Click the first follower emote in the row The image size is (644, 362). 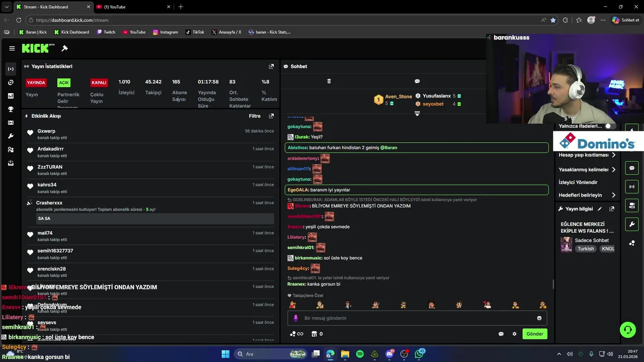coord(292,305)
